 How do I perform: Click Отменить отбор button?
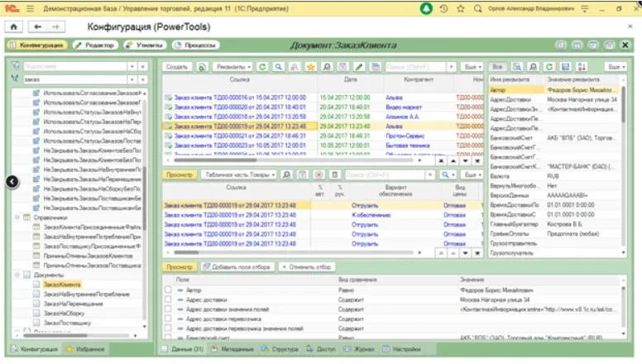click(x=307, y=267)
